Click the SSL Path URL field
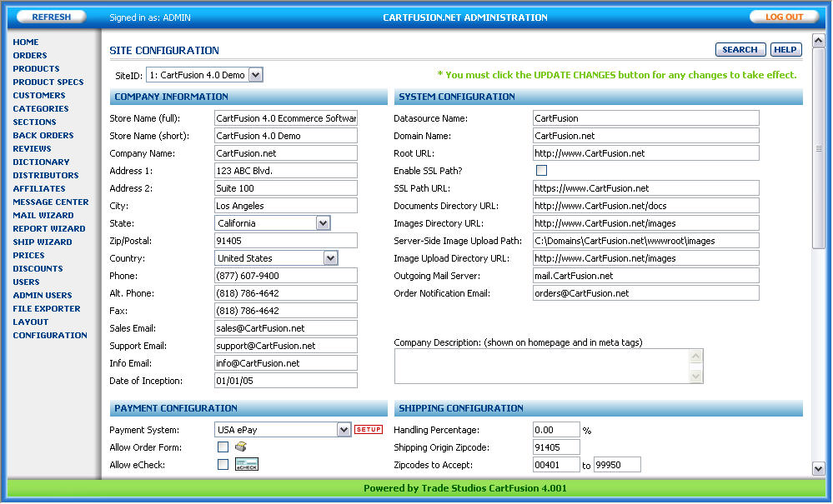The image size is (833, 504). 646,187
